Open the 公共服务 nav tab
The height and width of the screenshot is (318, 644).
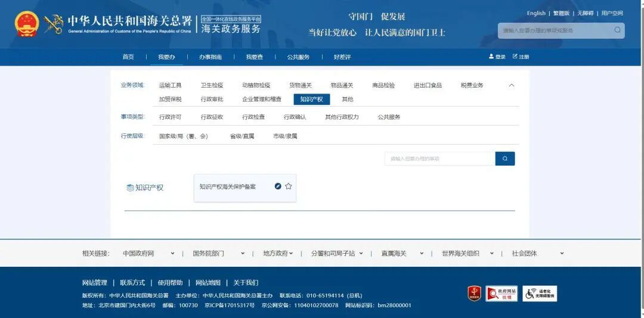click(298, 57)
